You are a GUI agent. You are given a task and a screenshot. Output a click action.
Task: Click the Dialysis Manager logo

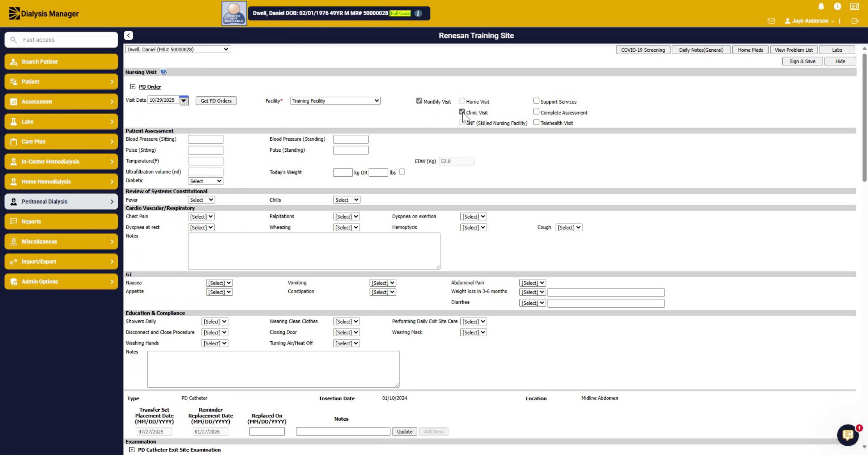point(43,13)
